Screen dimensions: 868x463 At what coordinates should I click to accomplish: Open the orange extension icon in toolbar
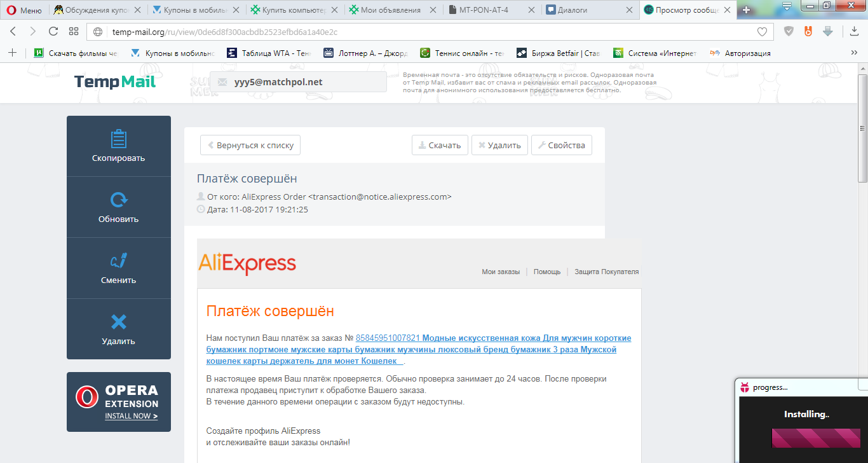coord(808,31)
